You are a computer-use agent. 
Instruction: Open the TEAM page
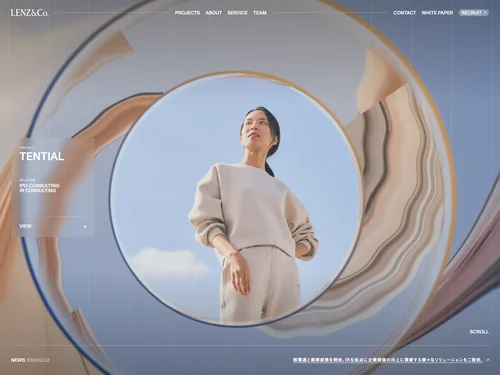pos(260,13)
